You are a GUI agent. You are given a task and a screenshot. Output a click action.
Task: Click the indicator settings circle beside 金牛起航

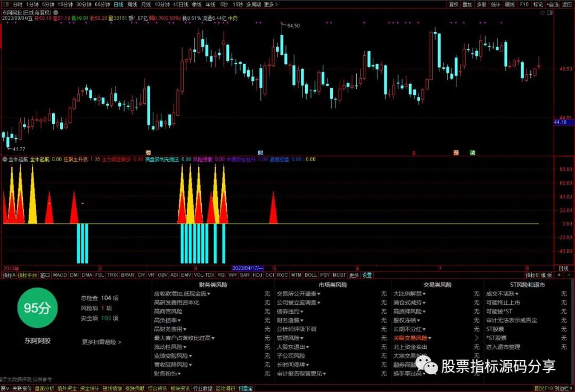click(5, 160)
